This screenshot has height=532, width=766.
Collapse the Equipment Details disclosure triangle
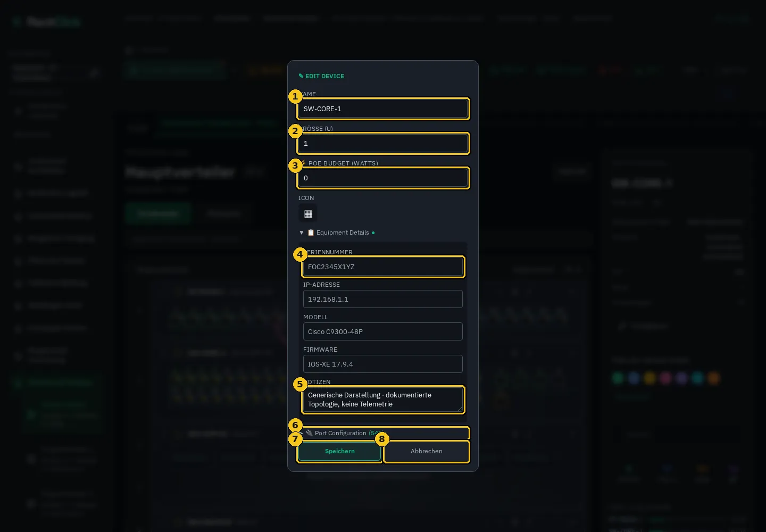pos(302,232)
